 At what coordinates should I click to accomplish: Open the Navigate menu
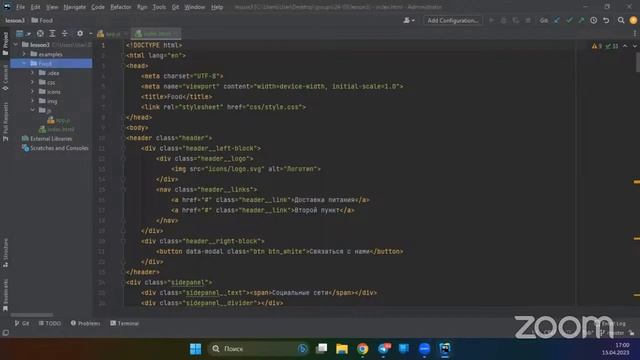74,7
